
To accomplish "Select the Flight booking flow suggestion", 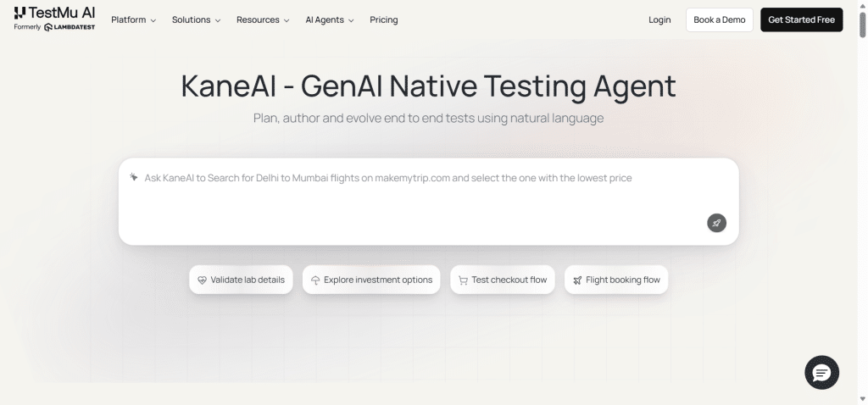I will [x=616, y=280].
